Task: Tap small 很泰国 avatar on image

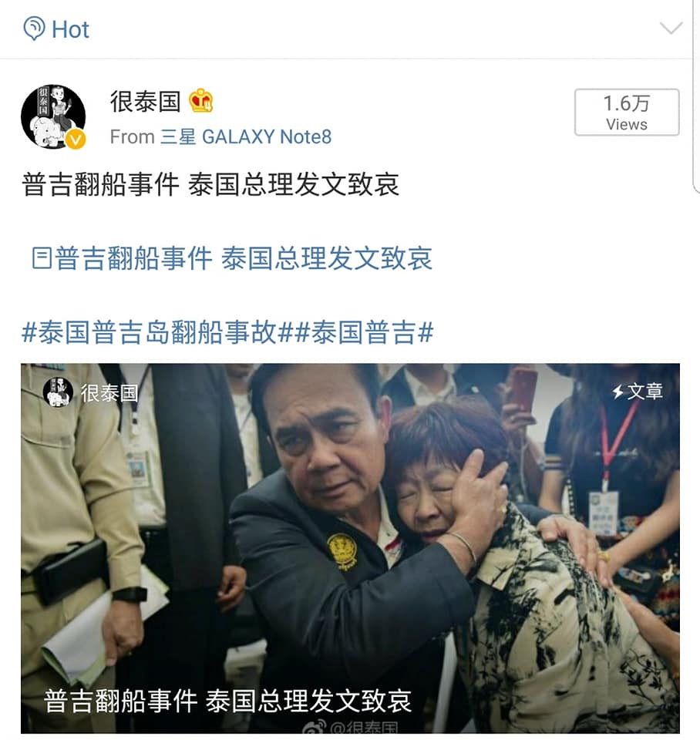Action: pyautogui.click(x=58, y=392)
